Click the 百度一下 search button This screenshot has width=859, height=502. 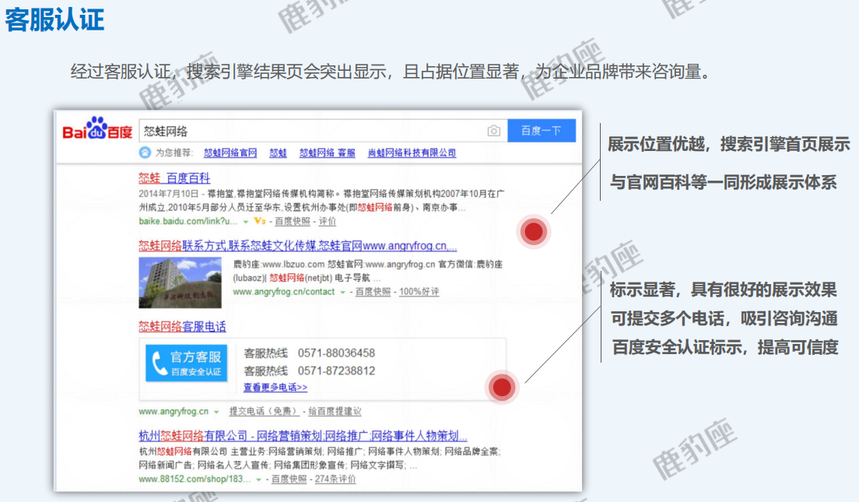(541, 130)
